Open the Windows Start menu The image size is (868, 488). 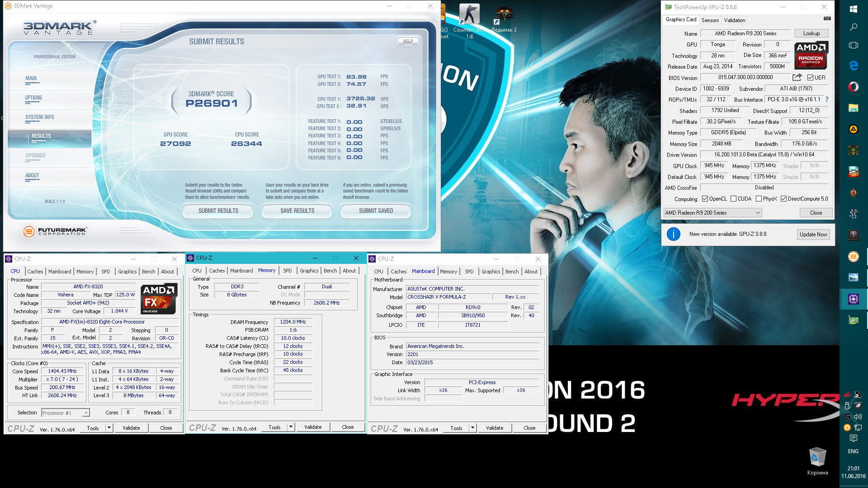(x=854, y=9)
